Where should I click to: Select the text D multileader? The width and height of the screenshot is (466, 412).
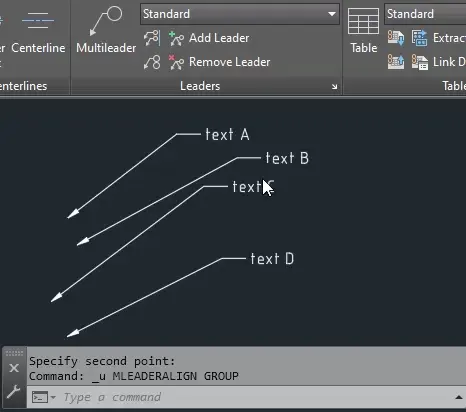272,259
